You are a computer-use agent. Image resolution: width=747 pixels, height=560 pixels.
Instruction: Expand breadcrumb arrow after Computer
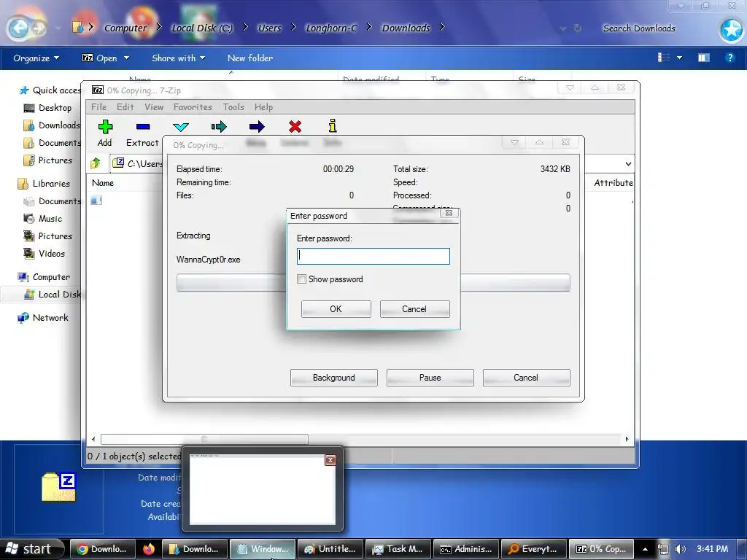(x=159, y=27)
